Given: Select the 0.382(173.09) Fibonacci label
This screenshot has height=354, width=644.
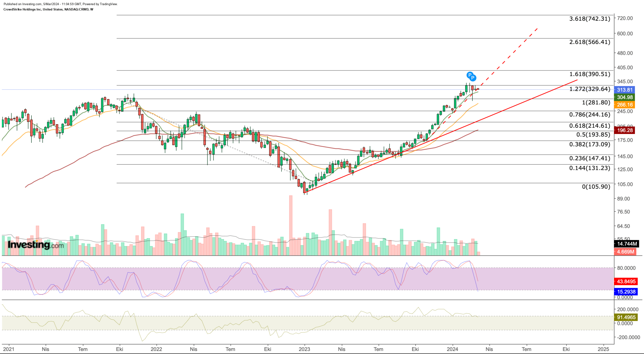Looking at the screenshot, I should click(x=590, y=144).
